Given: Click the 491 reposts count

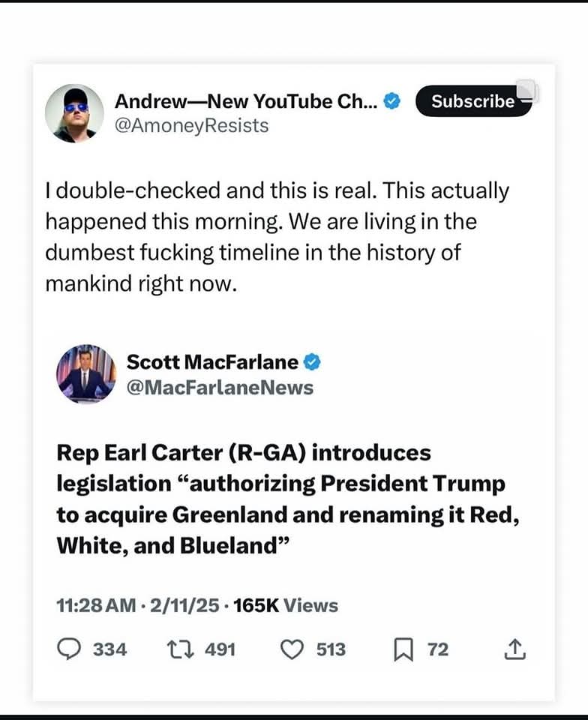Looking at the screenshot, I should 220,649.
